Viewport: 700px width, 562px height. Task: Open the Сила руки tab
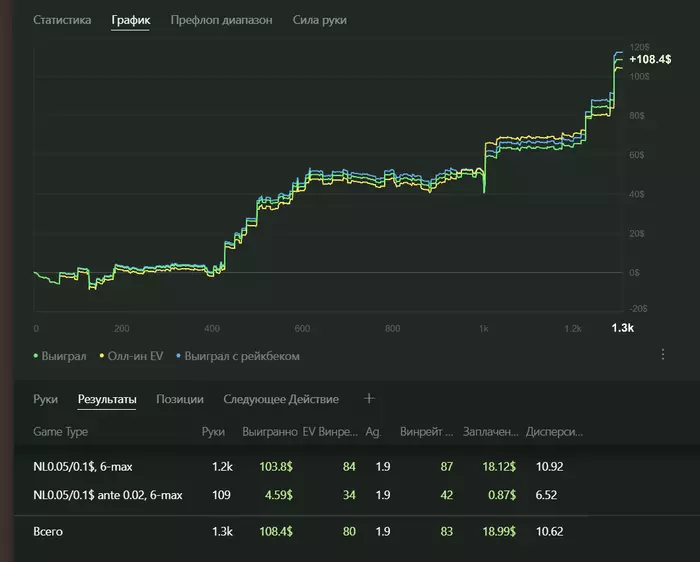pyautogui.click(x=320, y=20)
